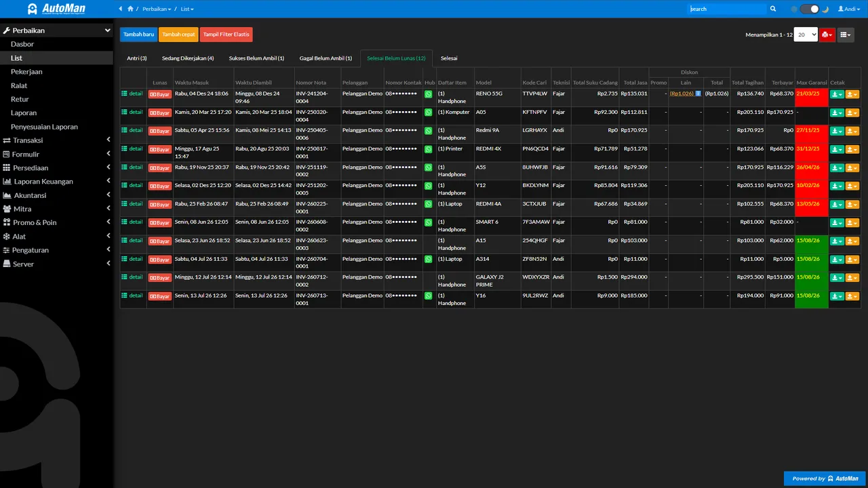The image size is (868, 488).
Task: Open the rows-per-page dropdown showing 20
Action: 806,35
